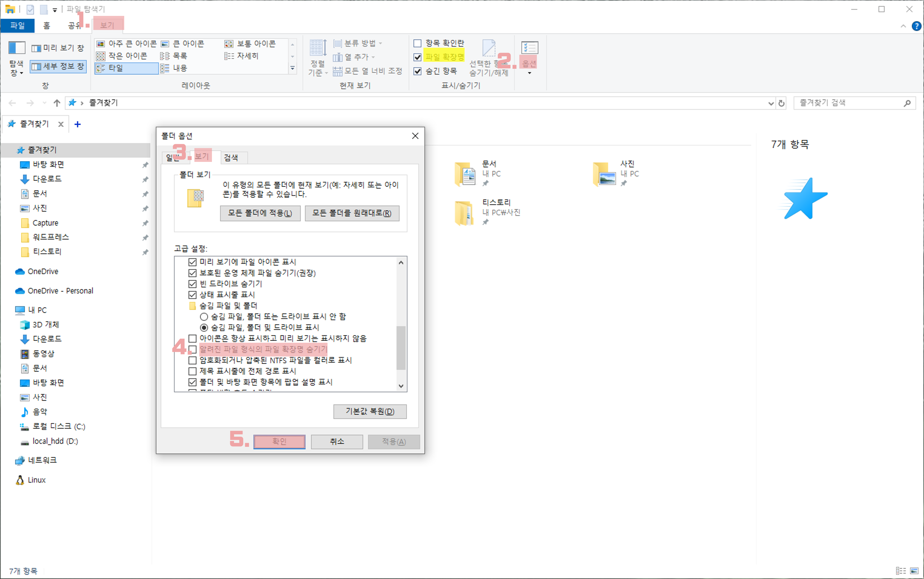Expand the layout gallery more arrow

[x=292, y=69]
